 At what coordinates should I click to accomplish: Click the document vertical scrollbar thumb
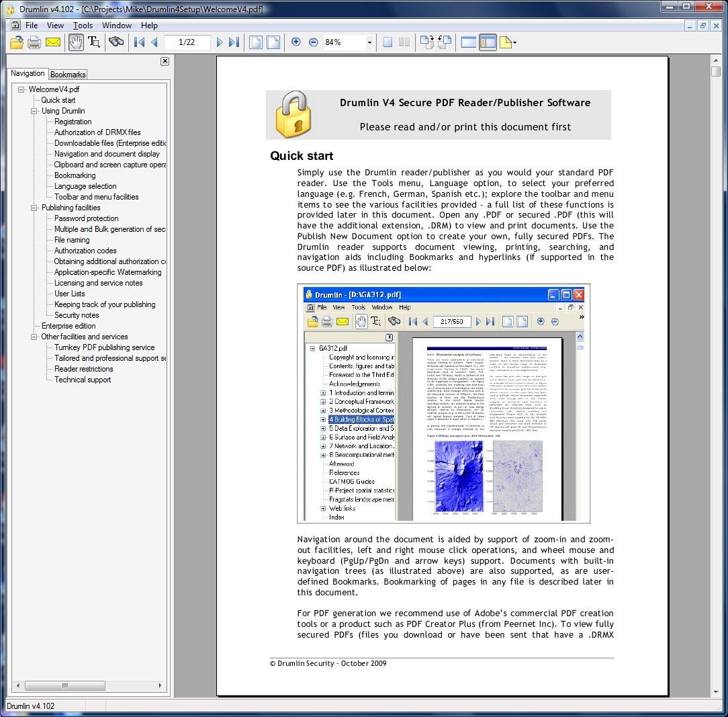(x=715, y=71)
